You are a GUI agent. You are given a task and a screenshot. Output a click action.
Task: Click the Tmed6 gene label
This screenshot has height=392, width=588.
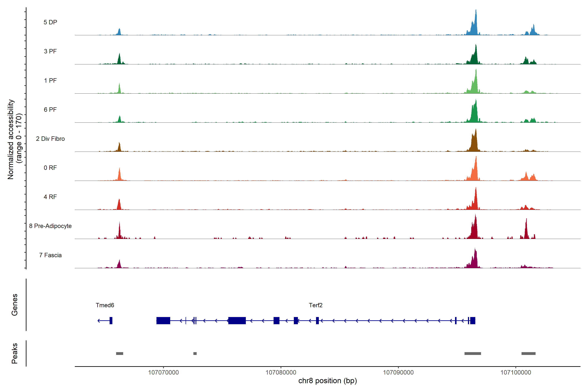105,305
